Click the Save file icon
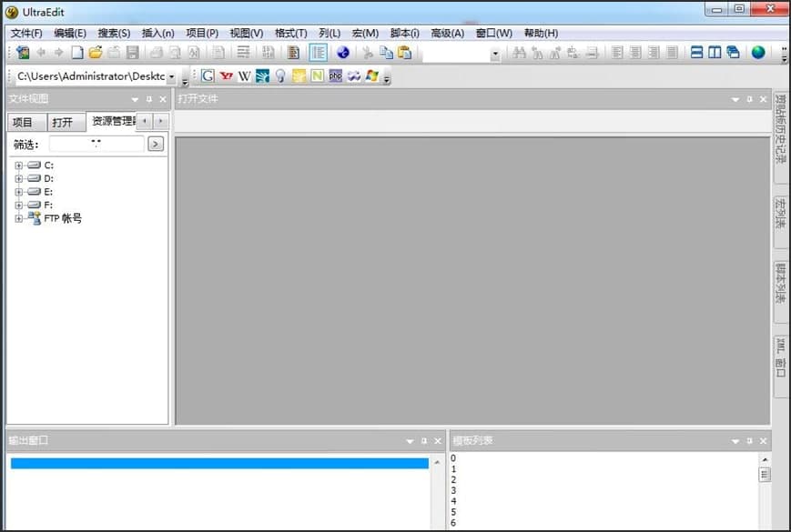 tap(134, 53)
